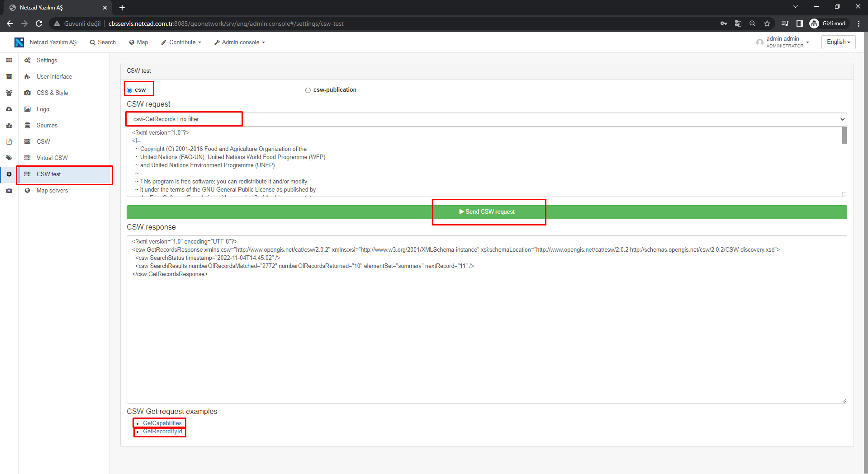Open the media control playlist icon
This screenshot has height=474, width=868.
coord(785,23)
